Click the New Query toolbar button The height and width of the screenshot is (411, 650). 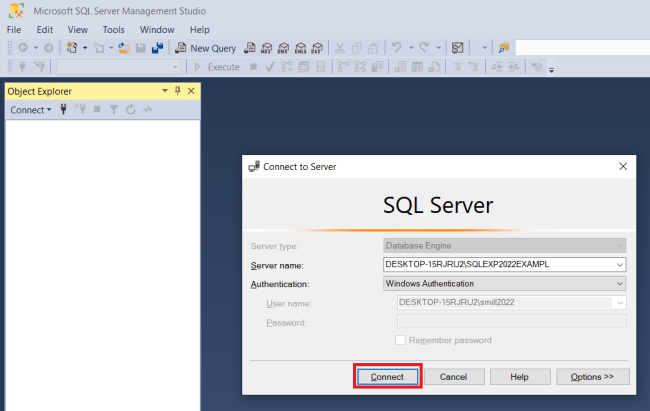[206, 48]
